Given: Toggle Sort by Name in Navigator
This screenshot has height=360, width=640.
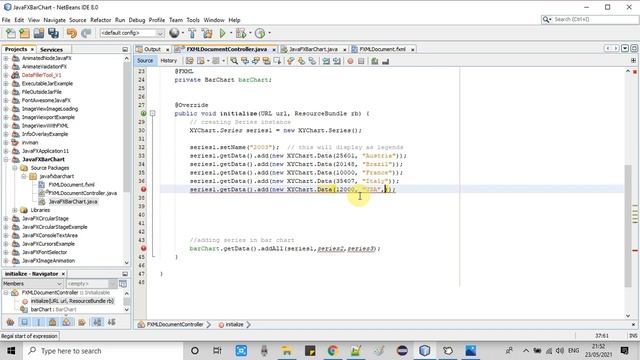Looking at the screenshot, I should [98, 322].
